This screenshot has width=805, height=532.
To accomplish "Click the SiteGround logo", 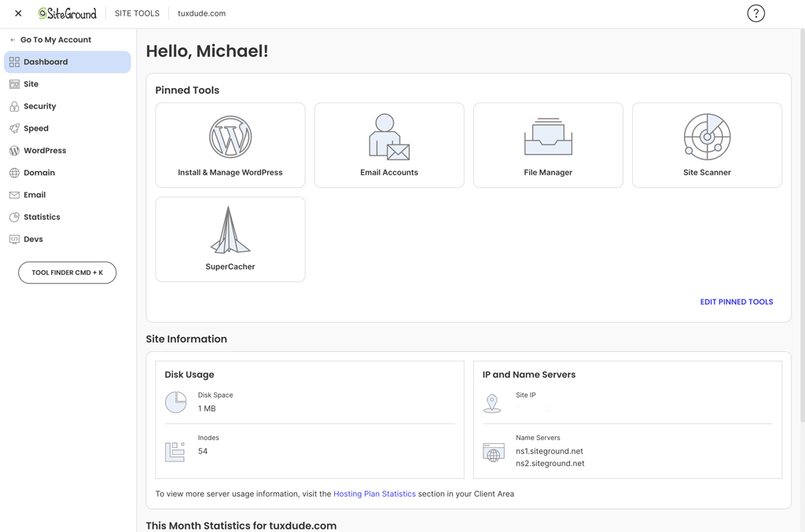I will tap(69, 13).
